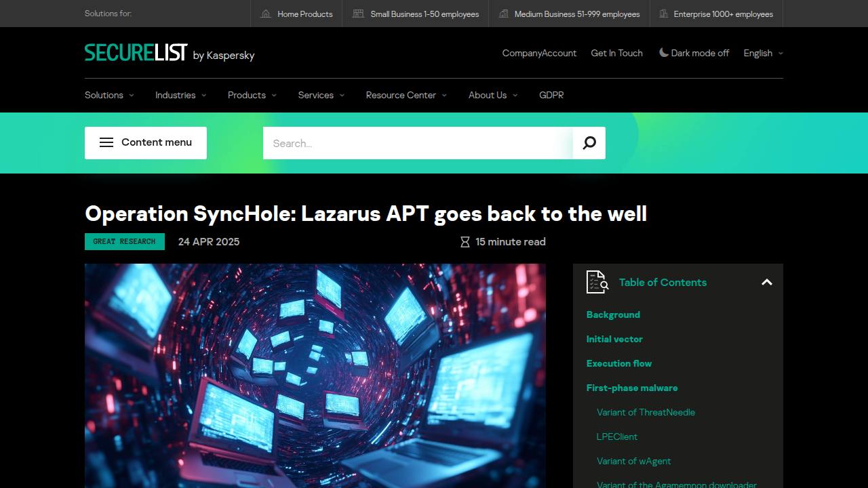Click the GREAT RESEARCH tag

[x=125, y=241]
